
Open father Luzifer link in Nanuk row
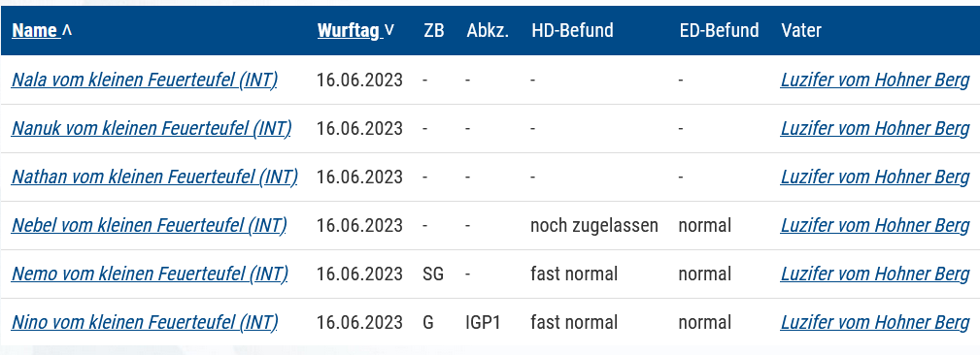[x=875, y=129]
